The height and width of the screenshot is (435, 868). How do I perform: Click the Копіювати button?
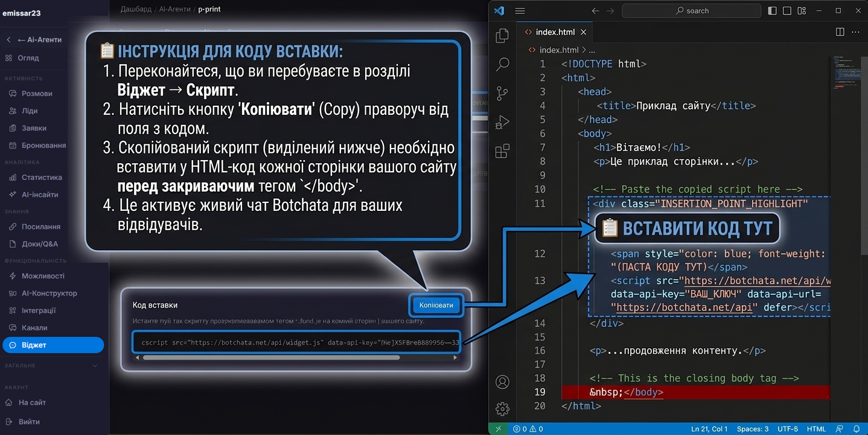click(436, 305)
